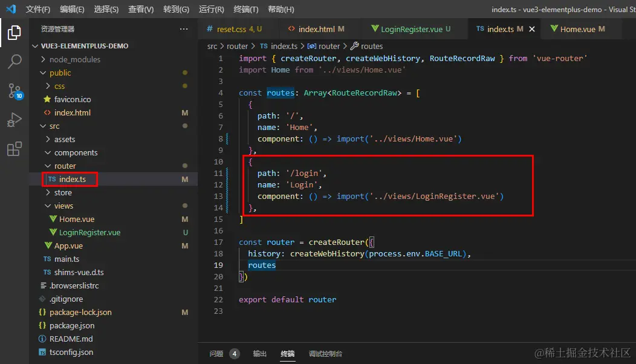636x364 pixels.
Task: Collapse the src folder
Action: 43,126
